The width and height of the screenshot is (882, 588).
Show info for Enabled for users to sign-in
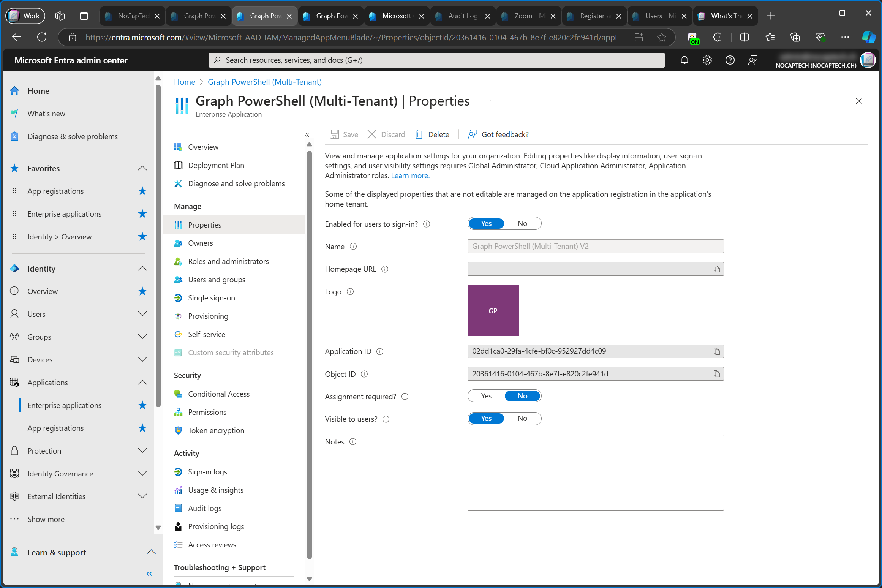pyautogui.click(x=427, y=224)
